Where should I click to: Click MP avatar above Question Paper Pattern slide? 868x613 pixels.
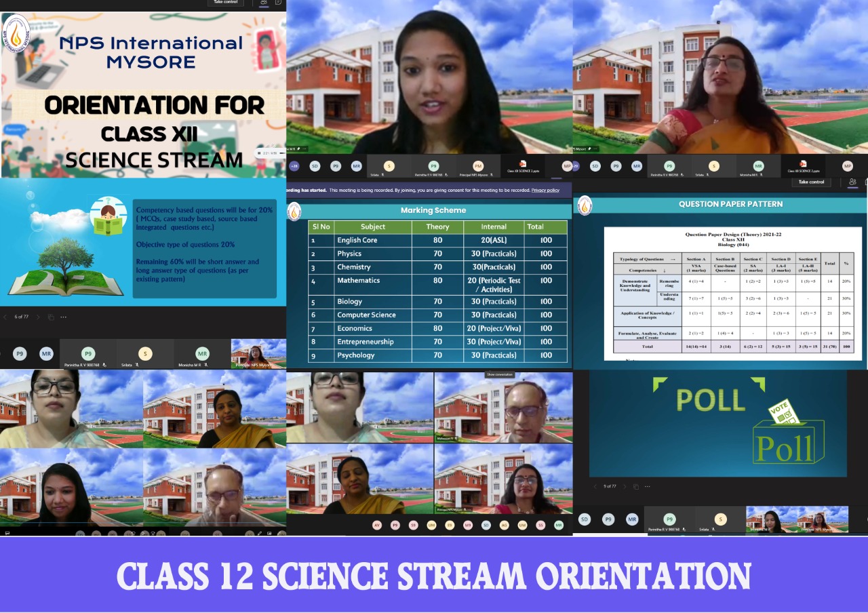pos(848,165)
